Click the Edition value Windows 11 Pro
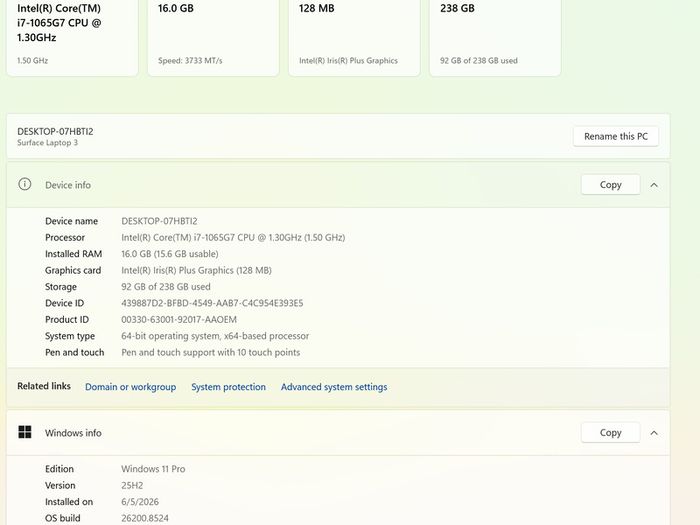The width and height of the screenshot is (700, 525). [153, 469]
